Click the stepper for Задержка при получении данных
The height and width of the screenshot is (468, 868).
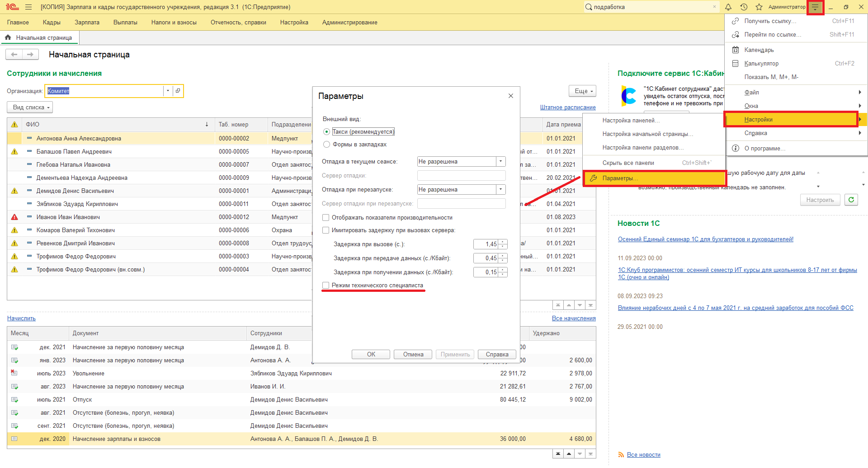pos(503,272)
